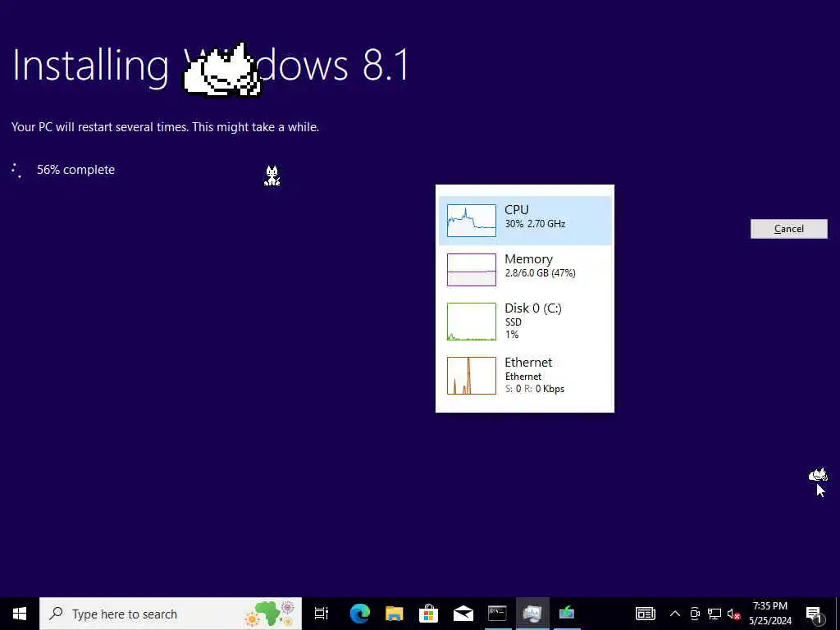
Task: Click the Meet Now tray icon
Action: point(695,614)
